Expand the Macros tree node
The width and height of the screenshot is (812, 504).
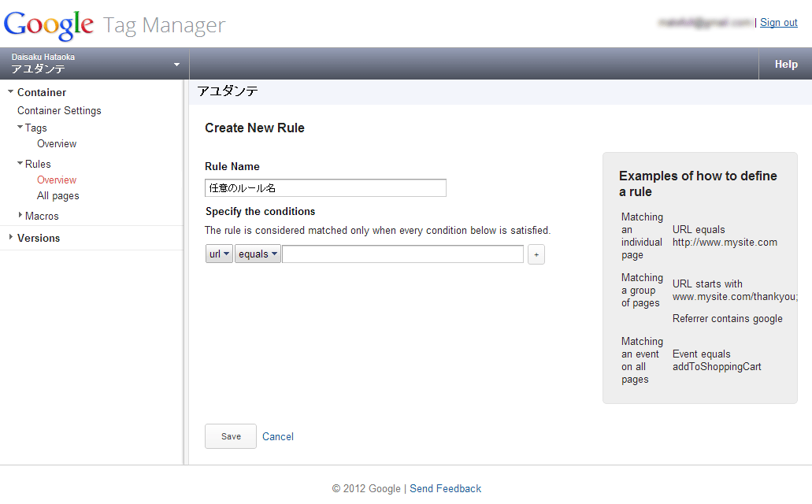(x=20, y=215)
